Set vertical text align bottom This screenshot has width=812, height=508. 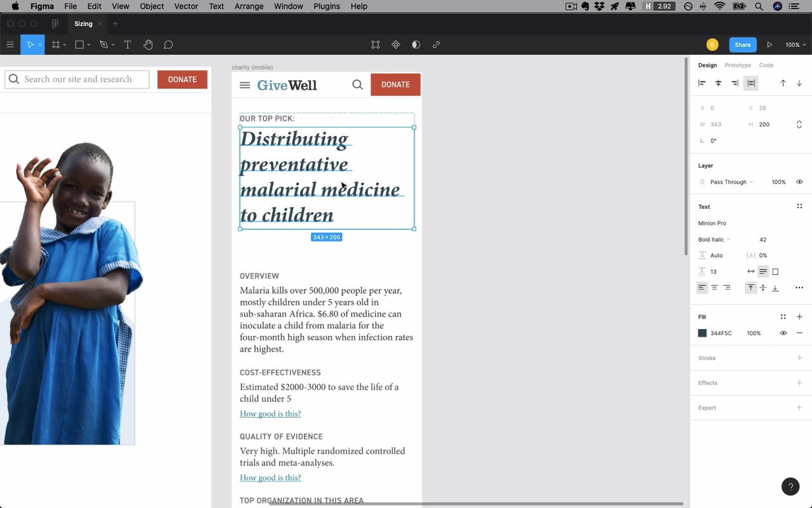[x=775, y=288]
